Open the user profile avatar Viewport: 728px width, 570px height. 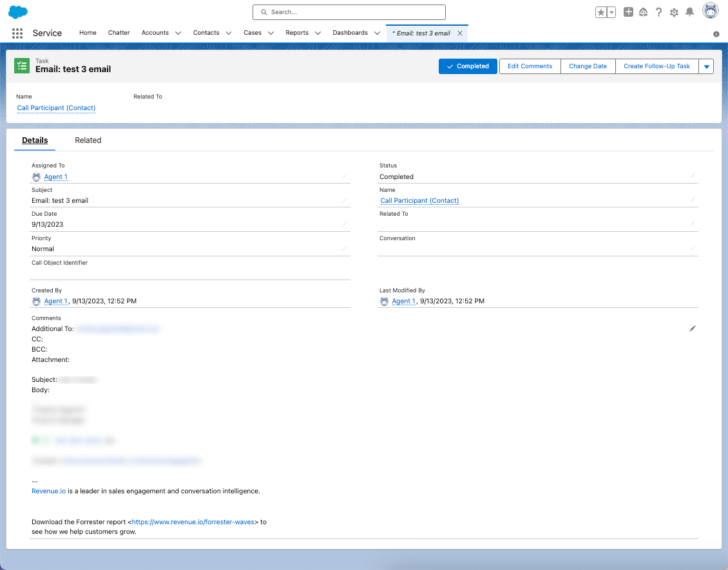click(x=710, y=12)
